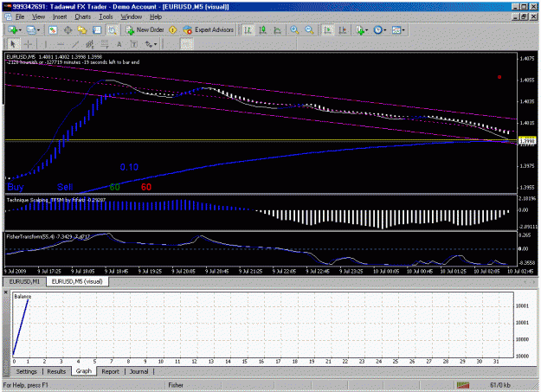Zoom out of the chart
This screenshot has height=392, width=541.
coord(309,30)
